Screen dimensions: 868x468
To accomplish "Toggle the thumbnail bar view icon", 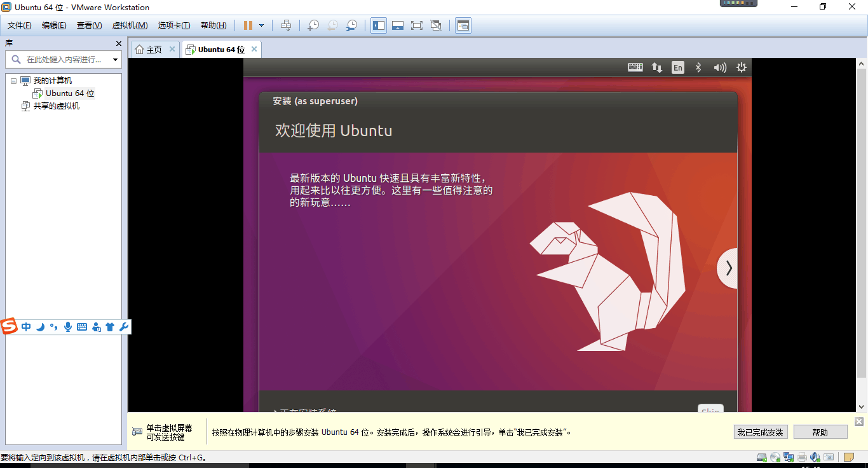I will (398, 25).
